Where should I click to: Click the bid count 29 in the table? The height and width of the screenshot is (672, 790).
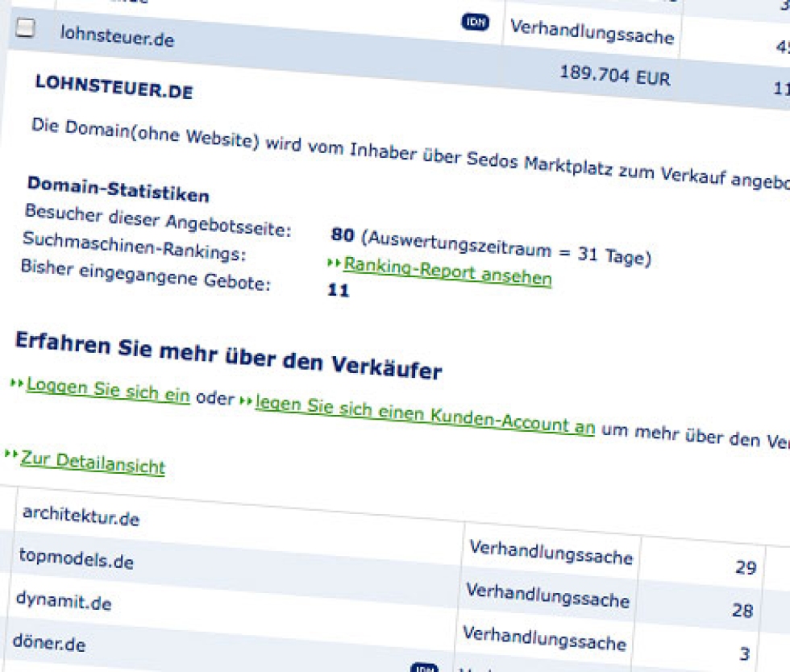745,568
